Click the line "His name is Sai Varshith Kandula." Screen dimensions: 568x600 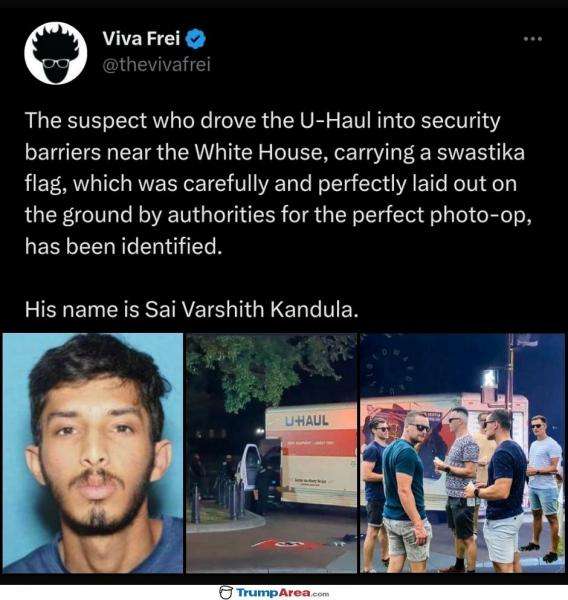pos(192,309)
